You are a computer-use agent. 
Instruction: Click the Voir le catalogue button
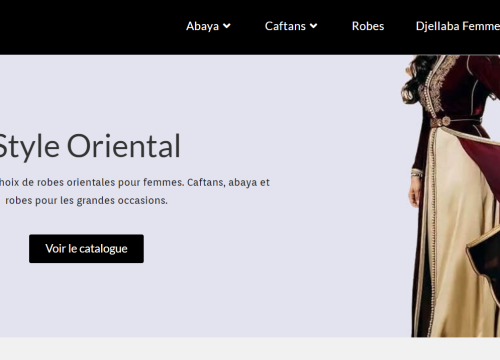coord(86,249)
